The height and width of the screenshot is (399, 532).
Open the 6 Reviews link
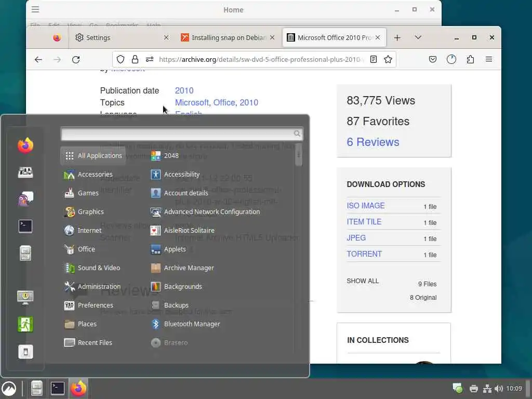[x=373, y=142]
